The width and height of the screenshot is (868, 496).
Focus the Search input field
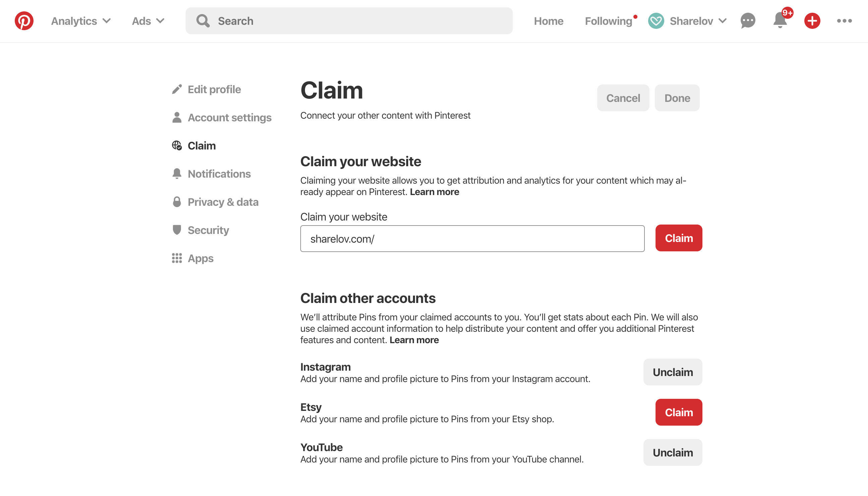click(349, 21)
